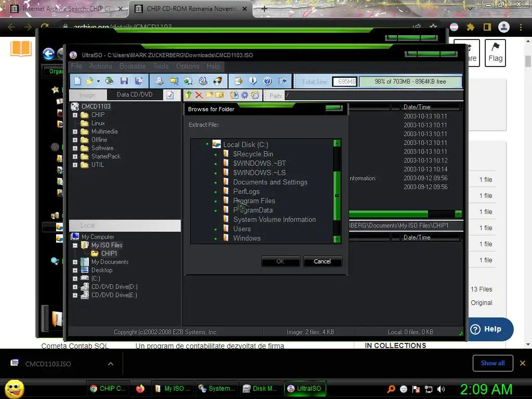Screen dimensions: 532x399
Task: Switch to Disk M... taskbar window
Action: (x=260, y=389)
